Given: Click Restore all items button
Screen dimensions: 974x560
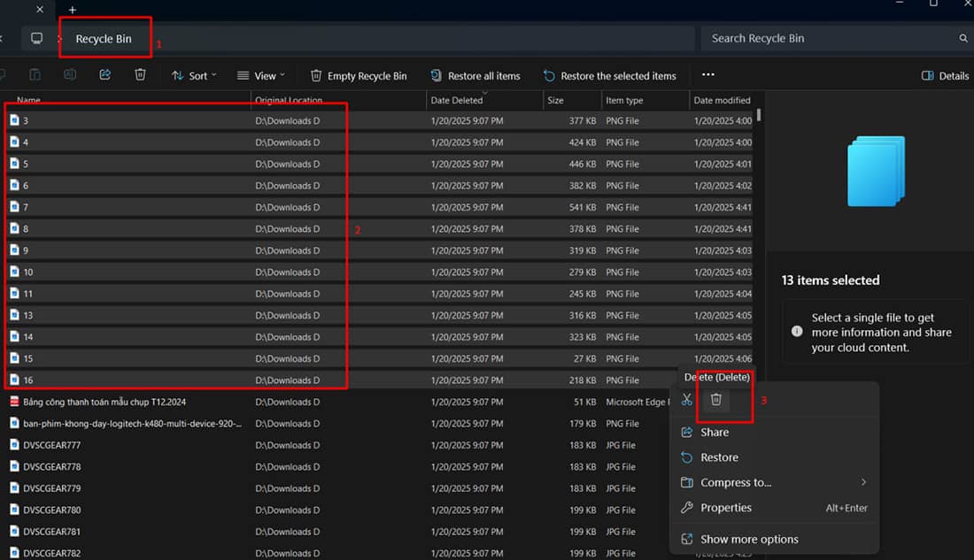Looking at the screenshot, I should [x=475, y=76].
